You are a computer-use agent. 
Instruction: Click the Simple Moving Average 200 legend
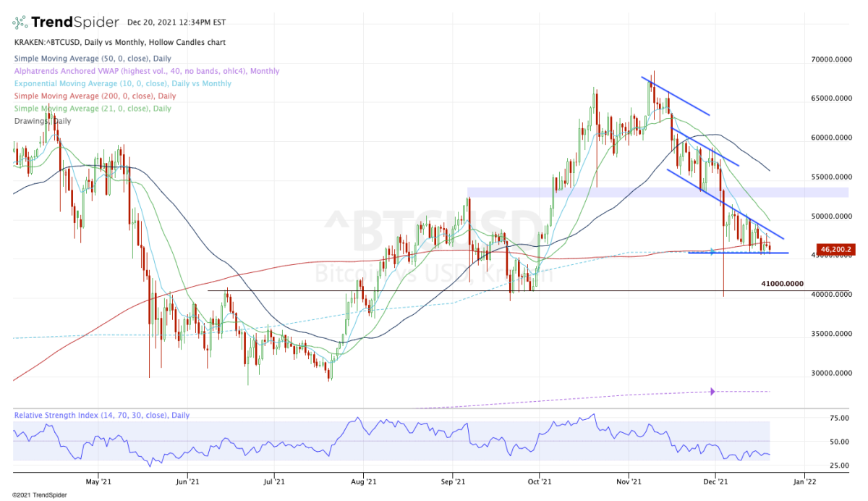click(95, 96)
